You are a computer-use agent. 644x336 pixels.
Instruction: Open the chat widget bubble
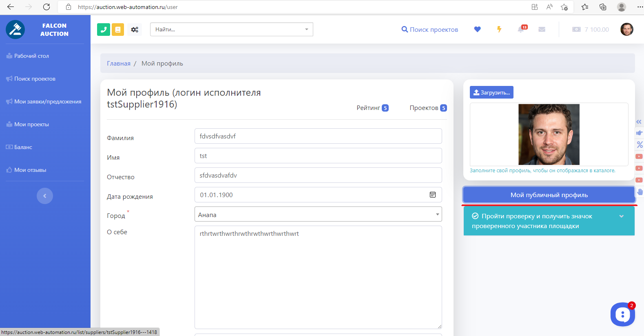point(622,314)
